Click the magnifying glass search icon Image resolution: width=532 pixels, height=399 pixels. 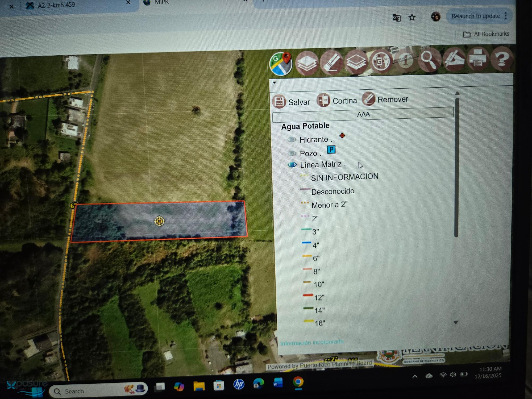(429, 59)
